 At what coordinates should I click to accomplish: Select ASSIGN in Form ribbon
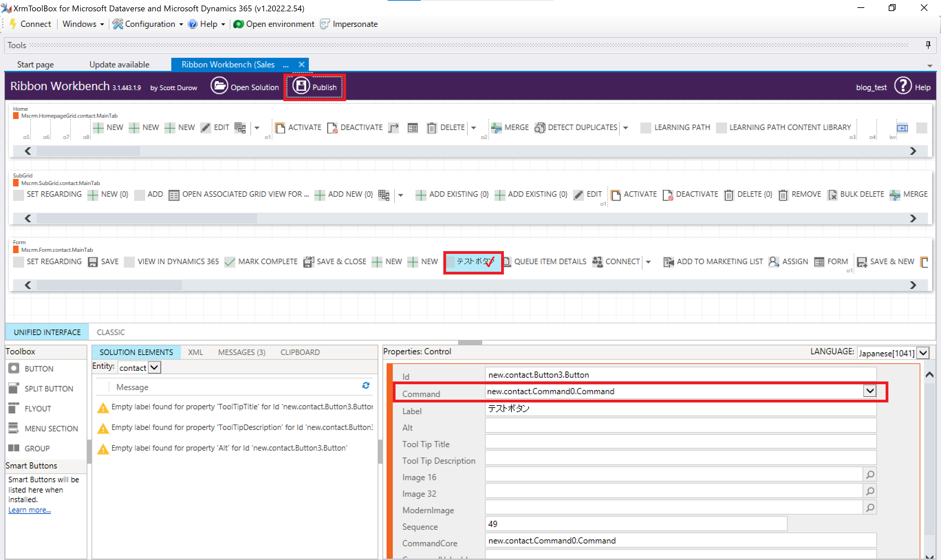(x=788, y=262)
